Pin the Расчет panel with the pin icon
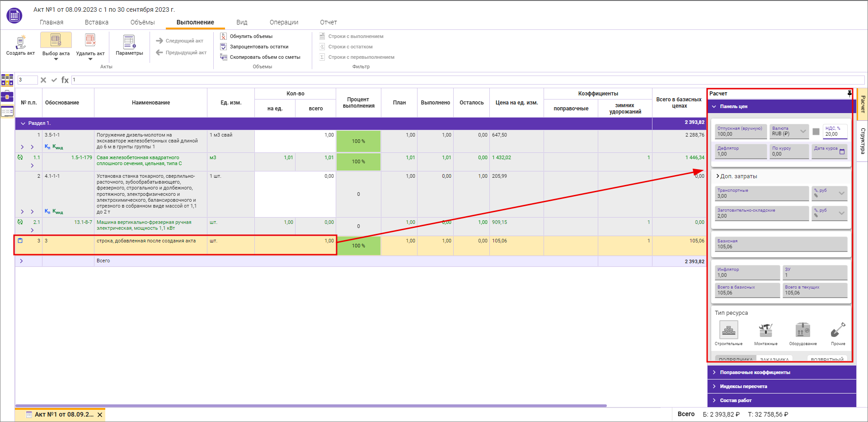This screenshot has width=868, height=422. (849, 93)
